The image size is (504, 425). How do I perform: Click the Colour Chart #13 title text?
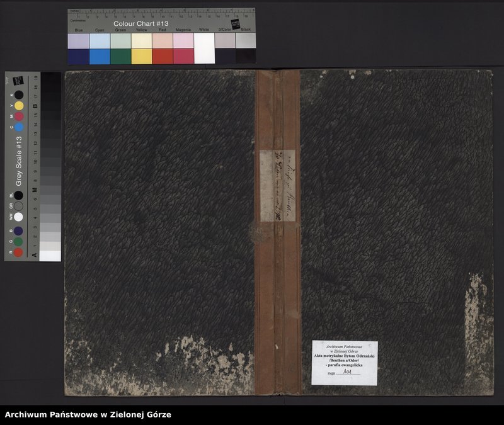point(141,23)
